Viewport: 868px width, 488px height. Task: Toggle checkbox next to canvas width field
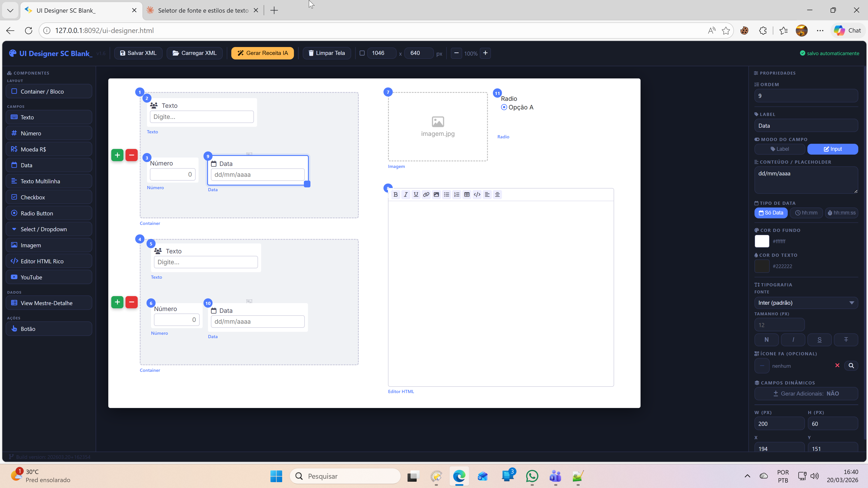tap(362, 53)
